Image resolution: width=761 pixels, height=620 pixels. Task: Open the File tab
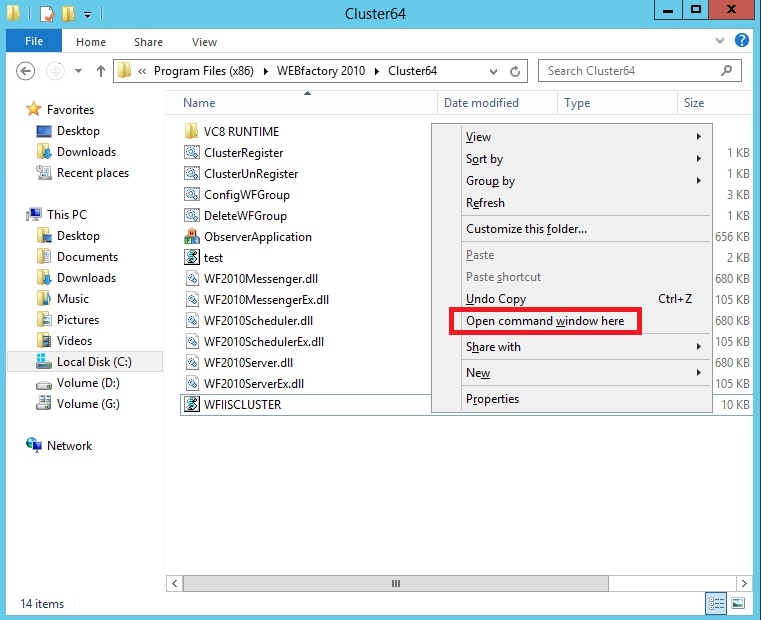(34, 41)
